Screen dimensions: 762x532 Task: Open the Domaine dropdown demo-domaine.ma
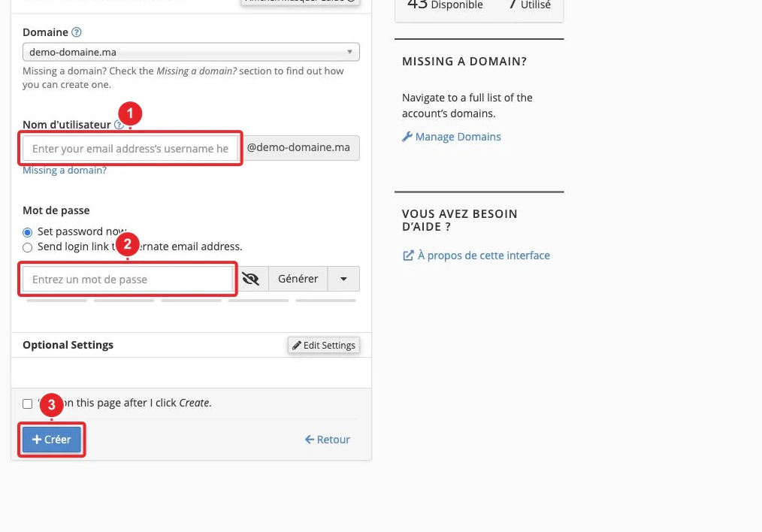[x=191, y=52]
